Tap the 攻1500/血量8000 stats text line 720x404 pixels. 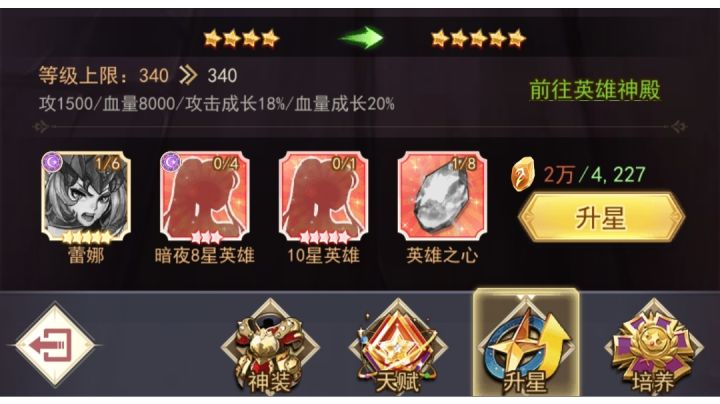[216, 104]
